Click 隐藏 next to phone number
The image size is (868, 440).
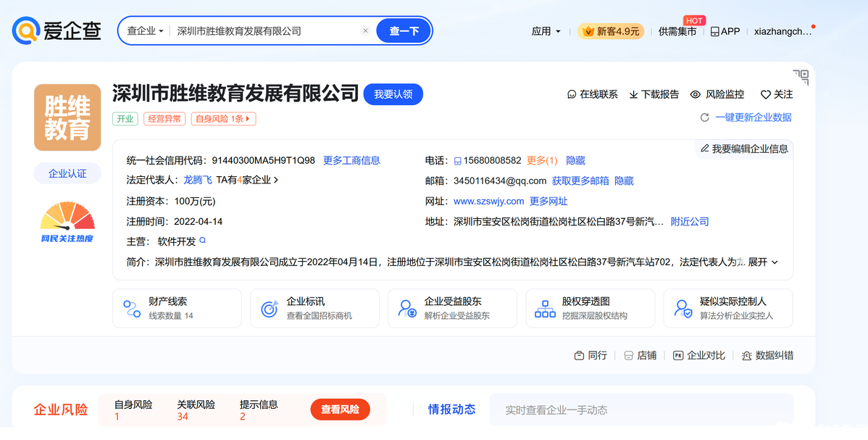pyautogui.click(x=576, y=161)
